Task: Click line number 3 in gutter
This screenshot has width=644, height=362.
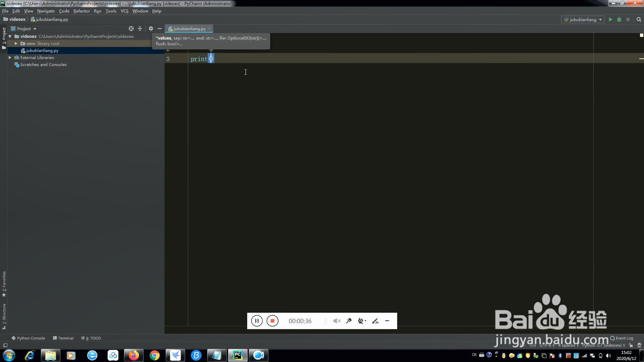Action: tap(168, 59)
